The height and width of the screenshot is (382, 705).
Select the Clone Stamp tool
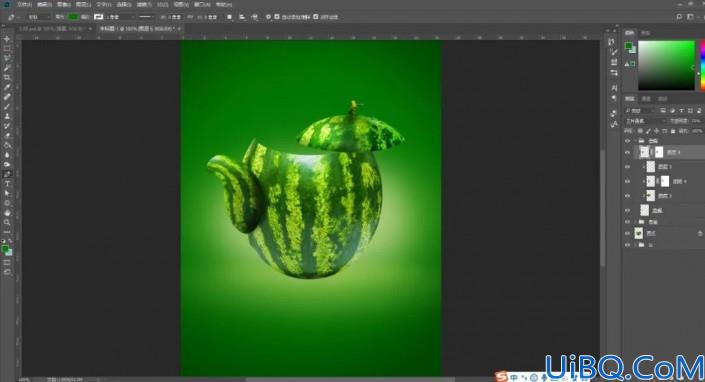pyautogui.click(x=7, y=116)
